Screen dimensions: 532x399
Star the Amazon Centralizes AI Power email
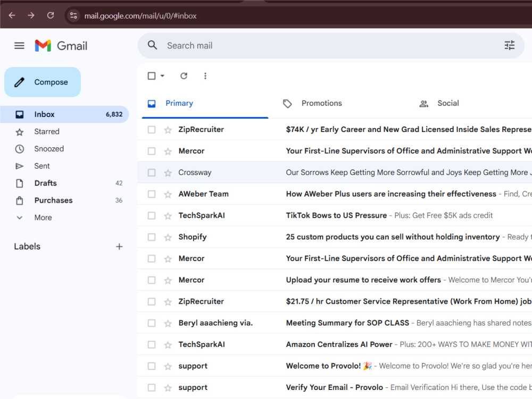(168, 345)
